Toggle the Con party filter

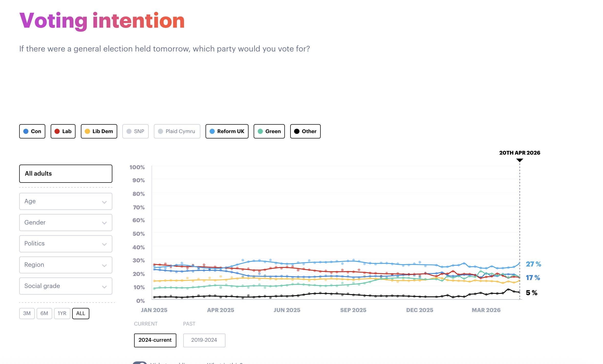(x=32, y=131)
